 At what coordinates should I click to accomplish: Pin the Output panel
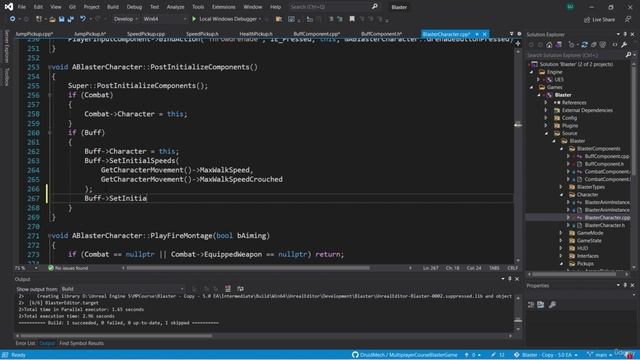point(509,279)
